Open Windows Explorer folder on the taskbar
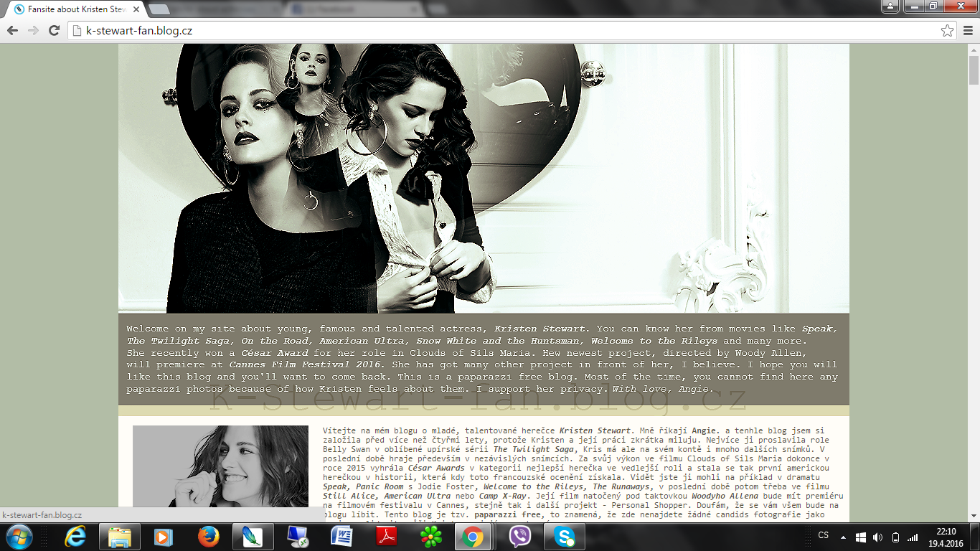Viewport: 980px width, 551px height. [x=119, y=537]
